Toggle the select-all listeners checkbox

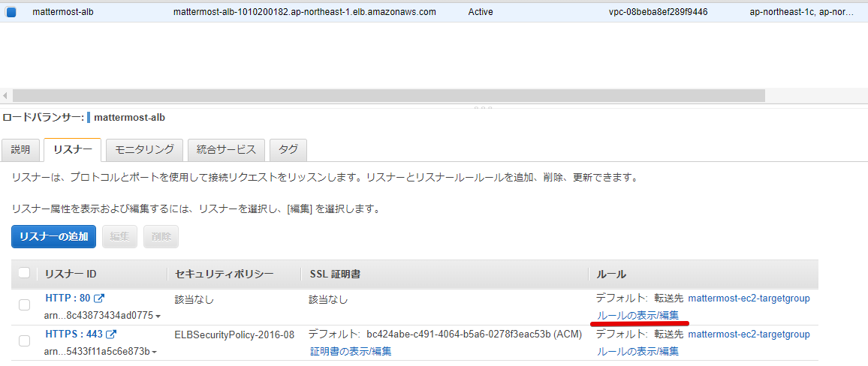point(24,274)
